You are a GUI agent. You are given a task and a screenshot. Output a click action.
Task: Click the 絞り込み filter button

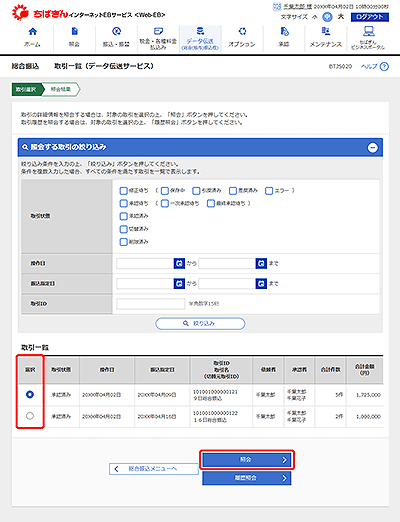click(200, 324)
